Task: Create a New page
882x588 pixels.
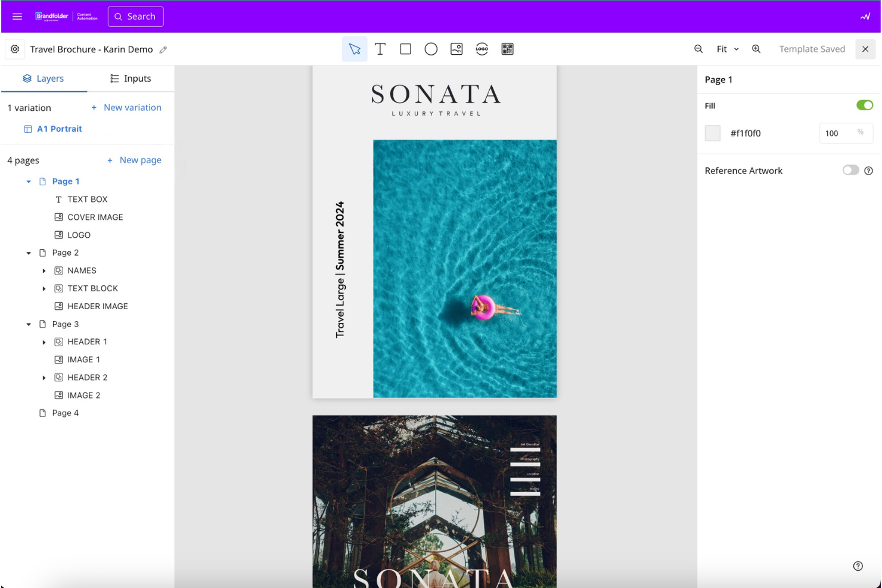Action: 135,160
